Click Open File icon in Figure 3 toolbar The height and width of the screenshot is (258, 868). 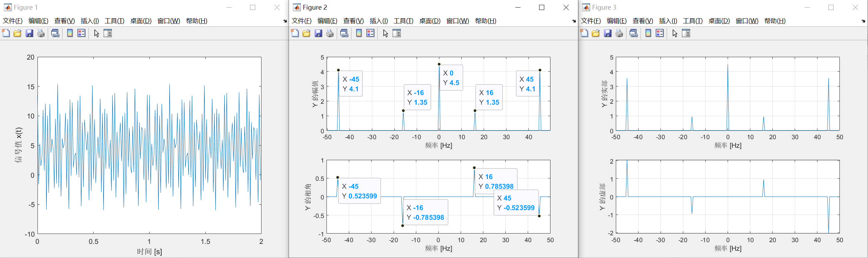point(596,33)
